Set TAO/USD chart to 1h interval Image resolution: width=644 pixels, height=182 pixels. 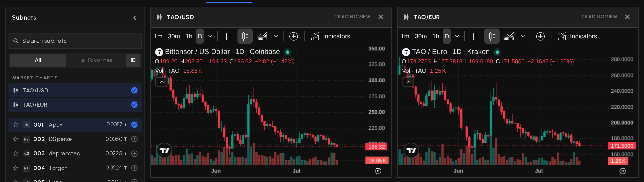[189, 36]
